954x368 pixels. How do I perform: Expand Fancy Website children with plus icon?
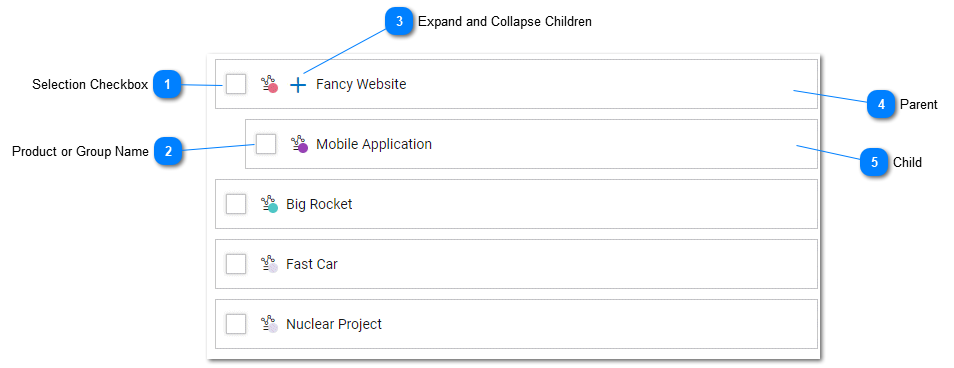tap(298, 85)
